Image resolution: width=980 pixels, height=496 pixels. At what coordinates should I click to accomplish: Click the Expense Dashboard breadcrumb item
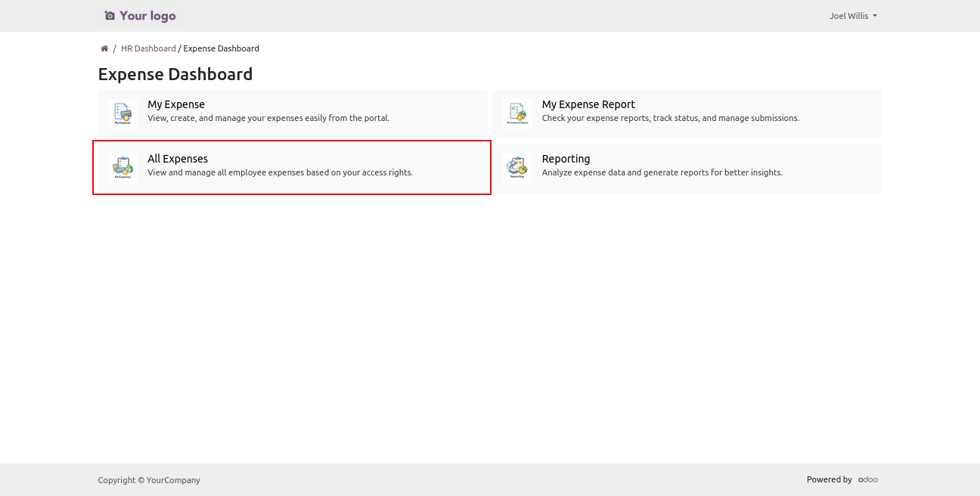coord(221,48)
